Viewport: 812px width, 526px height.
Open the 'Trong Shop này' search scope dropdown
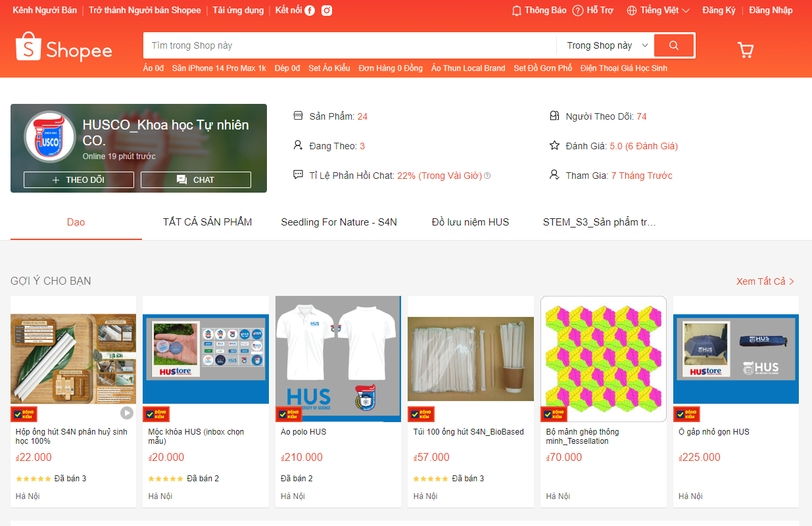pos(608,45)
